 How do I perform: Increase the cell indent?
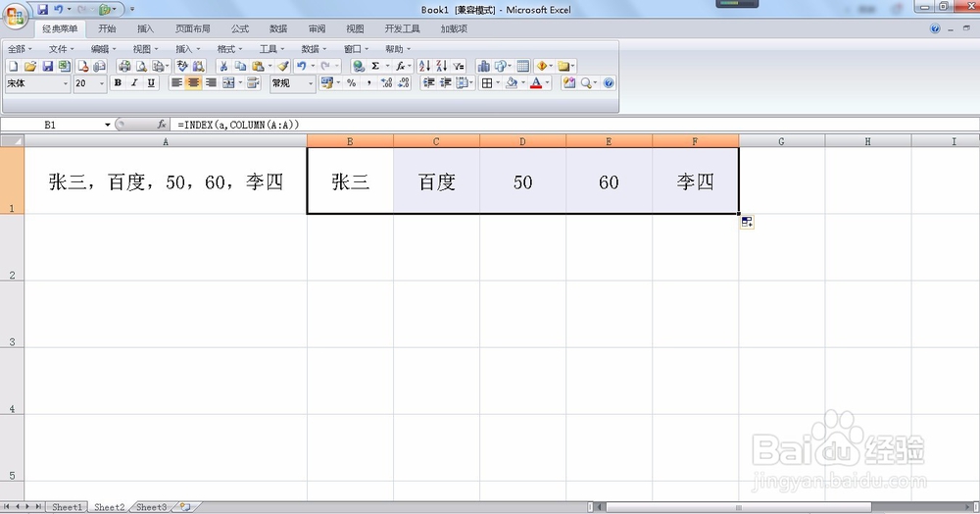tap(446, 82)
